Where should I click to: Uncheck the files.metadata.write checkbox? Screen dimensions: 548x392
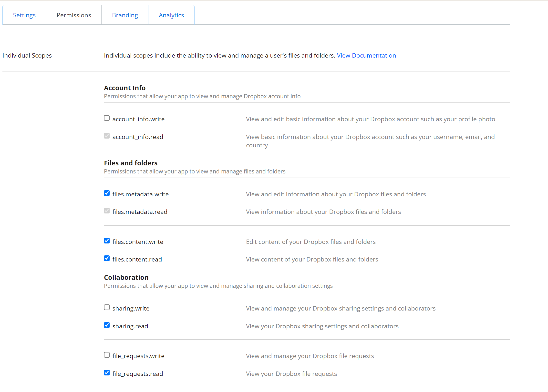pos(107,193)
